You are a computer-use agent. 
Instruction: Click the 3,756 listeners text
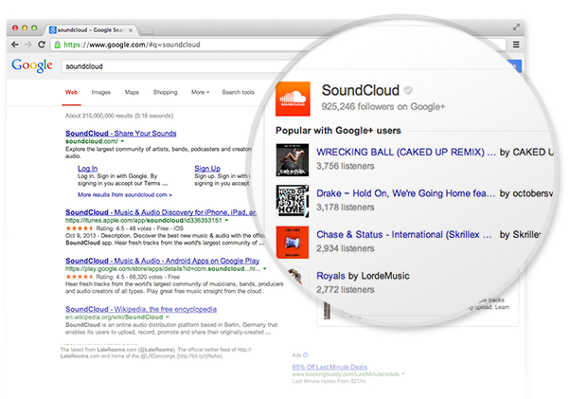tap(345, 166)
